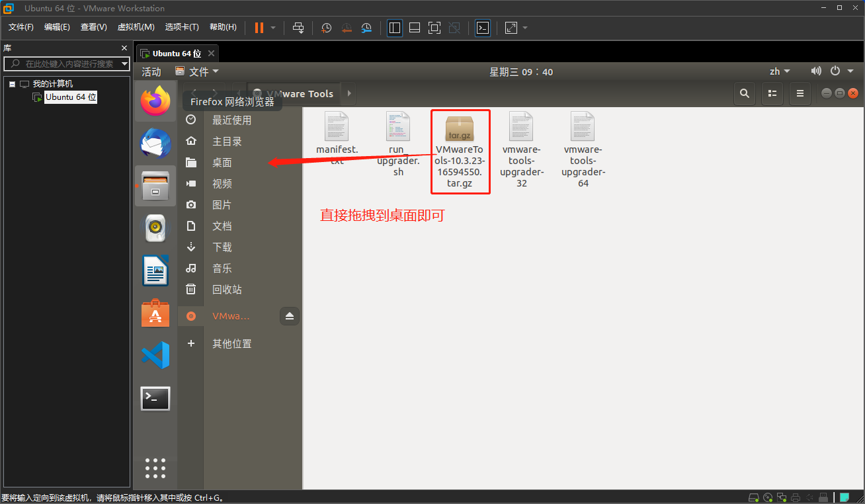
Task: Toggle the library sidebar view icon
Action: pyautogui.click(x=395, y=28)
